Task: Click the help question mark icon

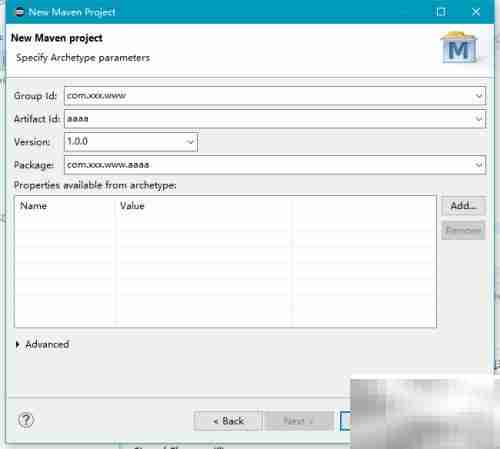Action: coord(26,420)
